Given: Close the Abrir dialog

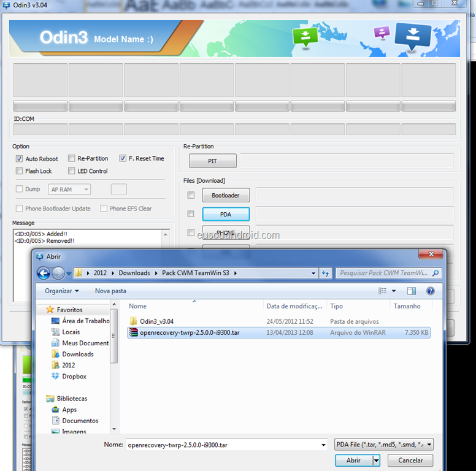Looking at the screenshot, I should tap(431, 254).
